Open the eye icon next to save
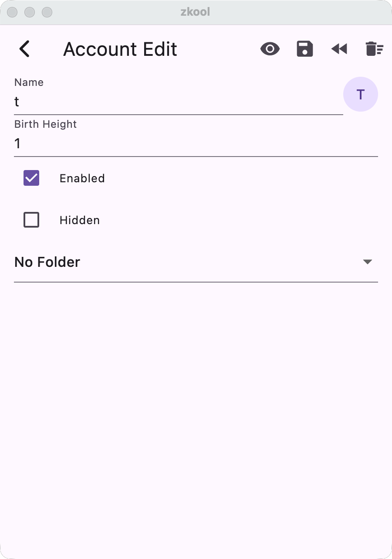This screenshot has height=559, width=392. (x=270, y=49)
